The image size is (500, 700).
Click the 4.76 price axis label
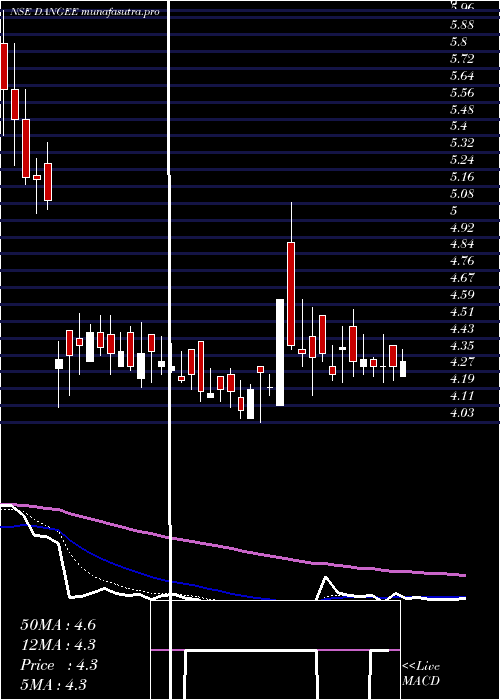[x=462, y=261]
